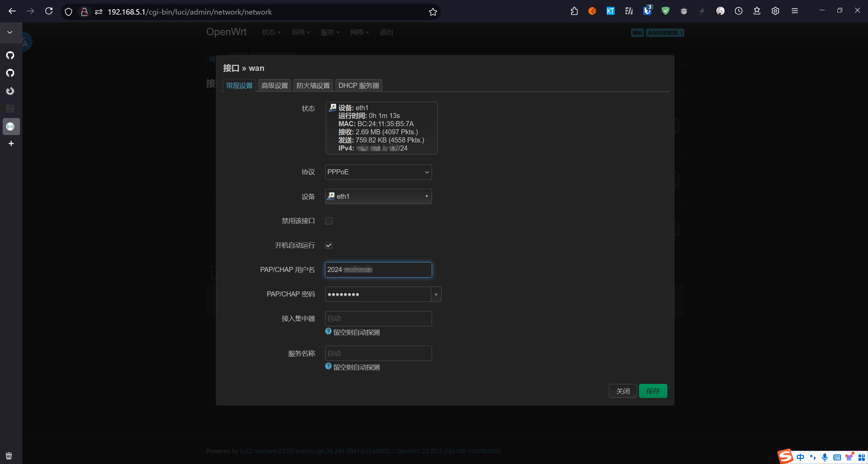This screenshot has height=464, width=868.
Task: Open the bookmarks star-tray toolbar icon
Action: [x=757, y=11]
